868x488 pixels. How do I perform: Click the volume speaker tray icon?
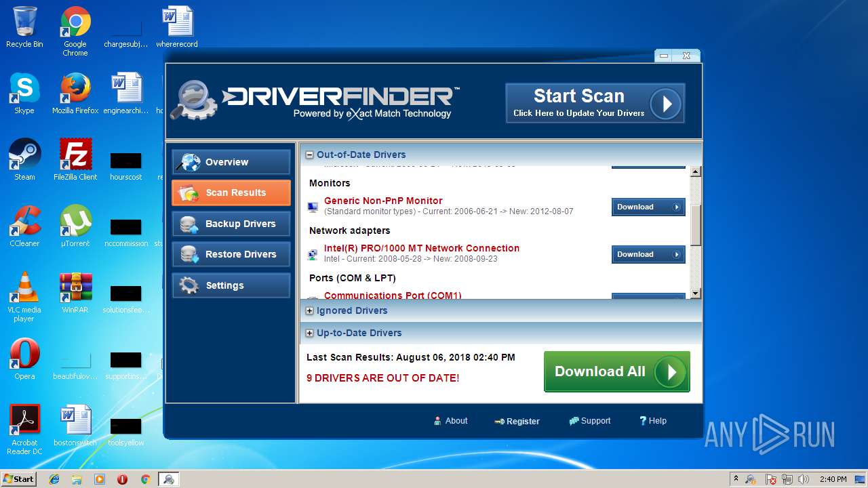tap(804, 479)
